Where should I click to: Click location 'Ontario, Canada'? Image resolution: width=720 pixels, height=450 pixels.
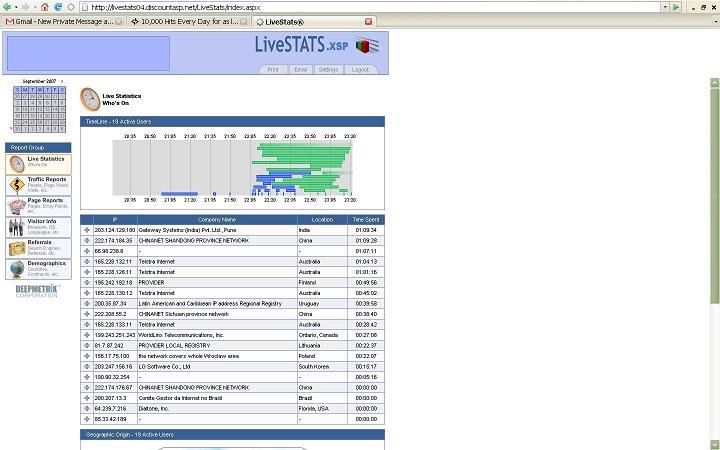[x=318, y=335]
